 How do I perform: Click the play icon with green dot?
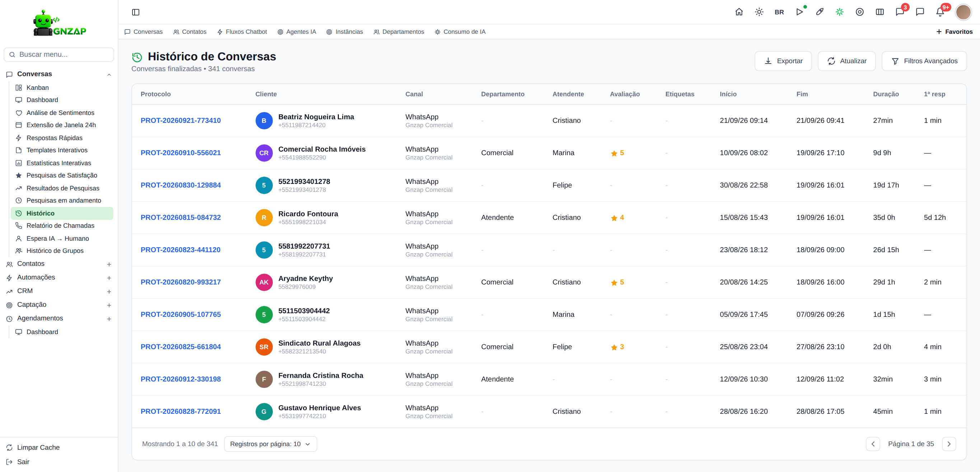[x=799, y=12]
